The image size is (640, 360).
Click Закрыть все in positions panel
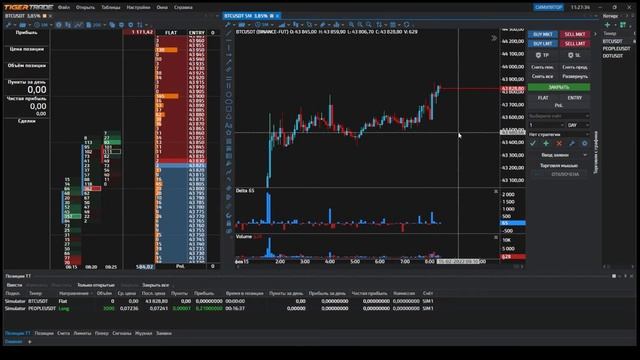156,285
